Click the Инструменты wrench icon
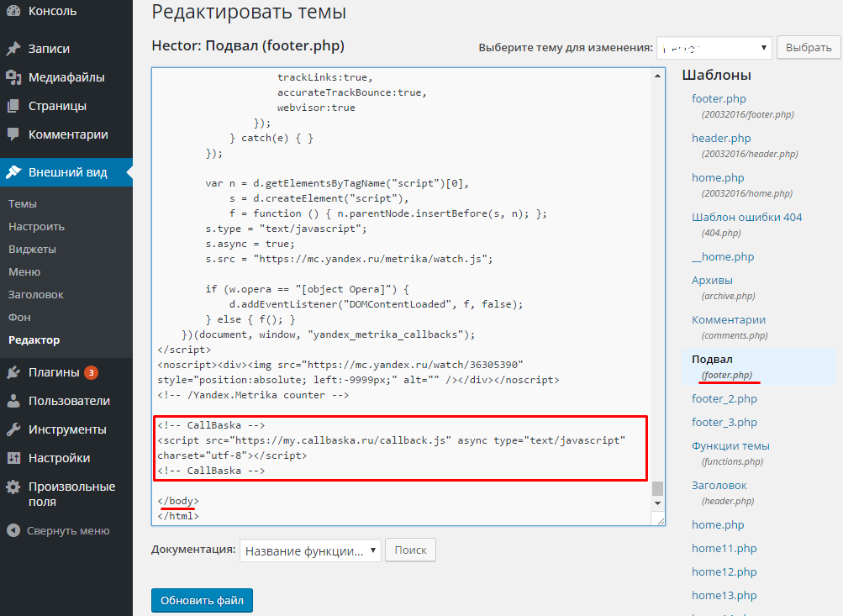 click(x=13, y=429)
